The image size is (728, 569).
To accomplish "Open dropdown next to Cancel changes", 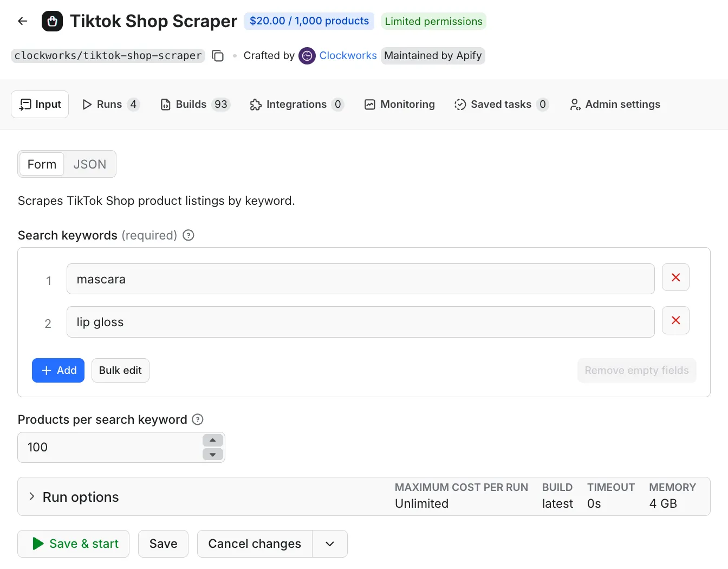I will (x=330, y=544).
